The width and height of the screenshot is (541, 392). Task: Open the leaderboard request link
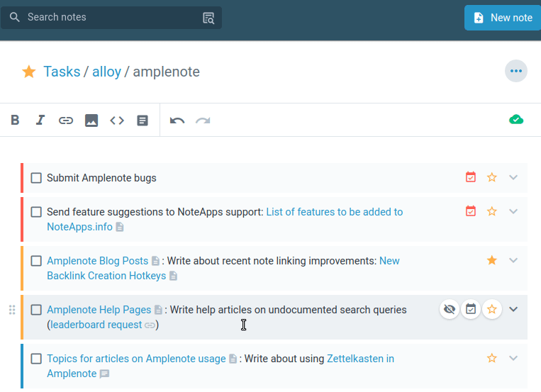(x=96, y=325)
